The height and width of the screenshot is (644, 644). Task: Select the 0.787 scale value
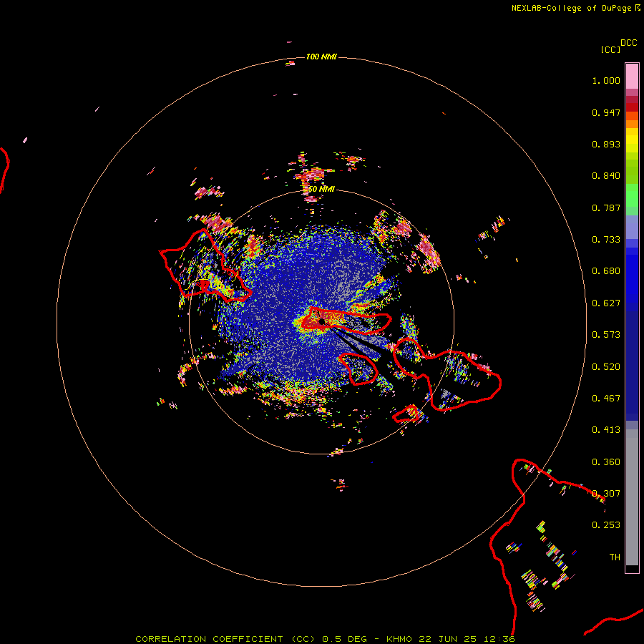coord(606,208)
